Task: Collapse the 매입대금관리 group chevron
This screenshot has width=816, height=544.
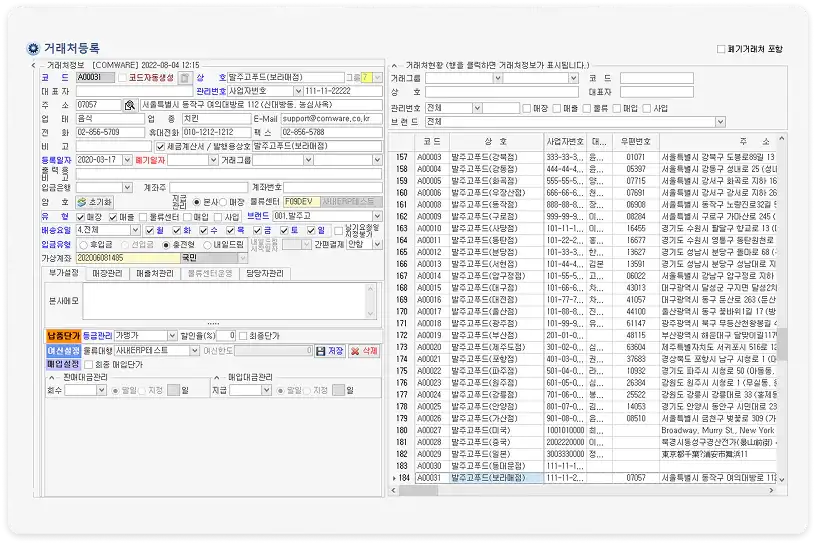Action: pos(216,377)
